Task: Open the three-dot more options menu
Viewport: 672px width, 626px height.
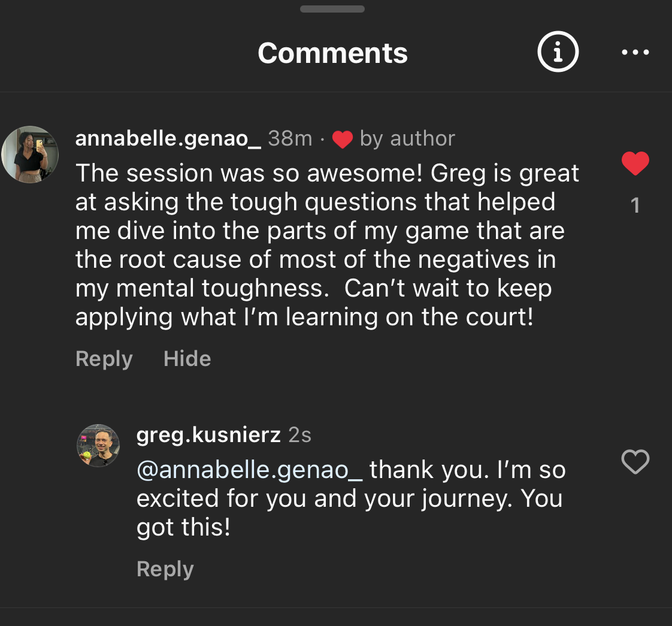Action: click(635, 53)
